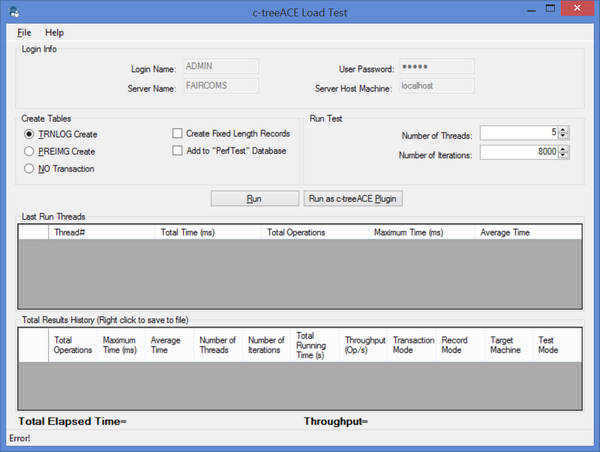
Task: Select PREIMG Create radio option
Action: point(30,151)
